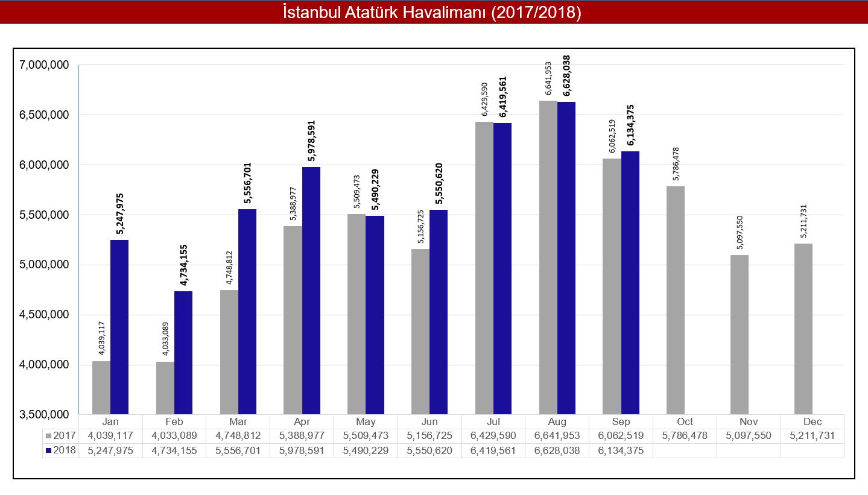Image resolution: width=868 pixels, height=495 pixels.
Task: Select the Jun month header
Action: pyautogui.click(x=429, y=421)
